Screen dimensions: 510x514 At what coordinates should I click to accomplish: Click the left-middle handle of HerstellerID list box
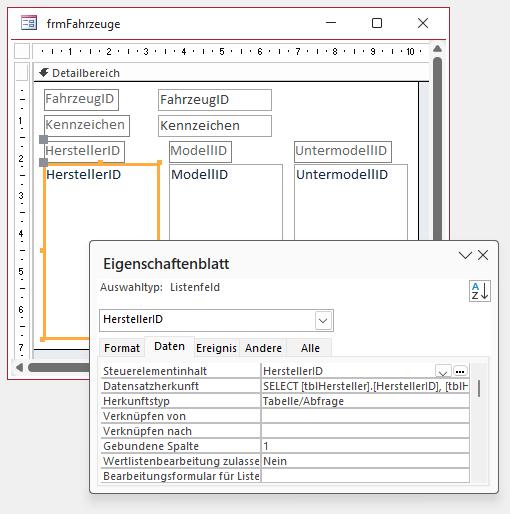[x=42, y=250]
